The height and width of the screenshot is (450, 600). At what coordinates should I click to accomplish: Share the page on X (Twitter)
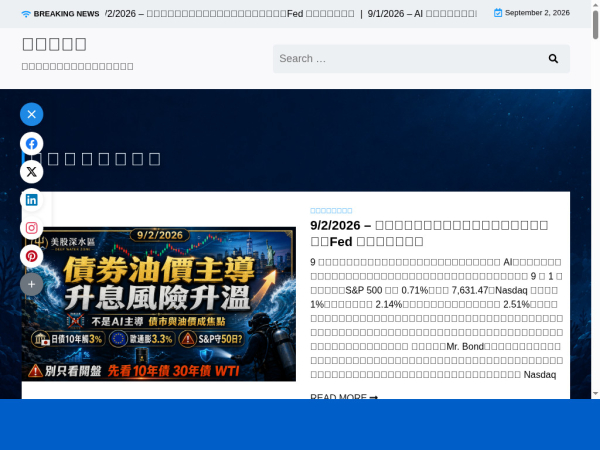[x=31, y=172]
